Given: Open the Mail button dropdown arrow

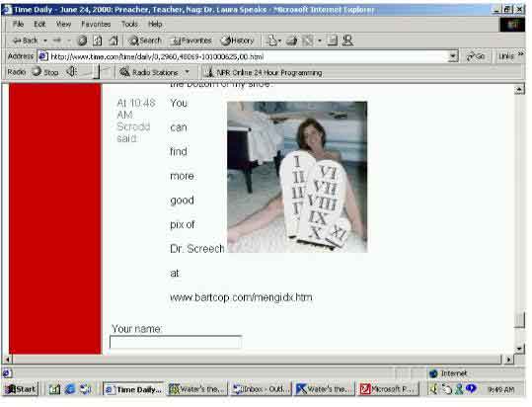Looking at the screenshot, I should (280, 41).
